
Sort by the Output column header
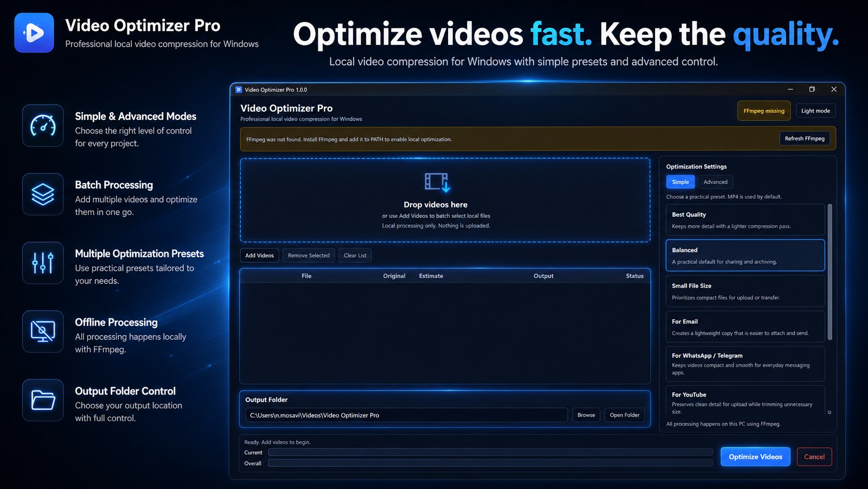click(544, 276)
